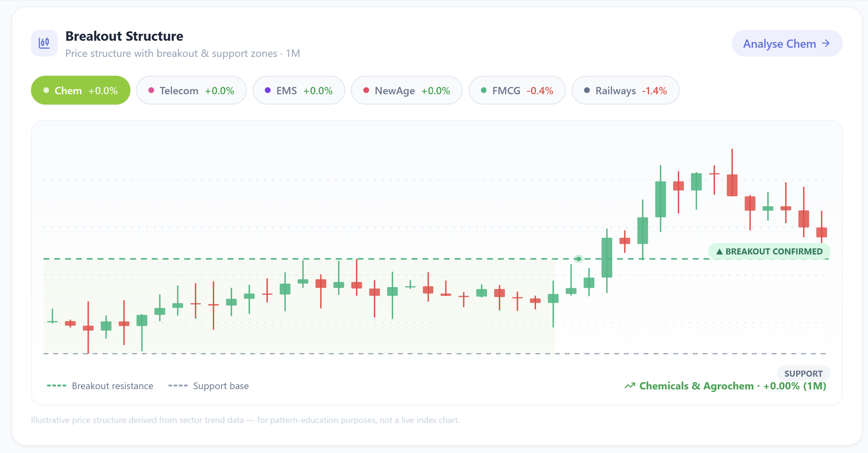Click the Chemicals & Agrochem +0.00% (1M) label
The height and width of the screenshot is (453, 868).
(x=732, y=386)
